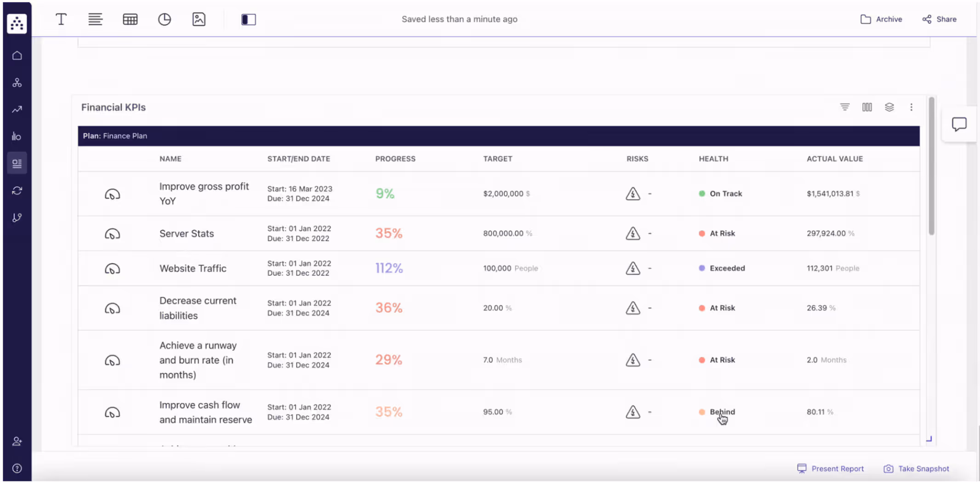The height and width of the screenshot is (482, 980).
Task: Toggle the On Track health status for gross profit
Action: (x=721, y=193)
